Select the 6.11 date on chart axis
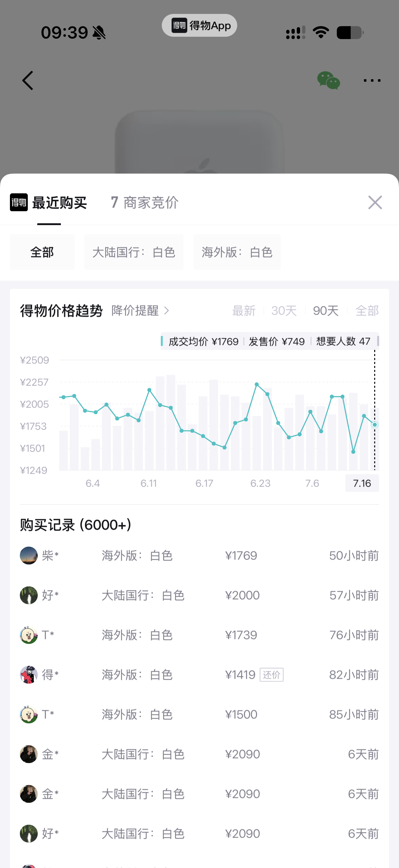 [149, 483]
